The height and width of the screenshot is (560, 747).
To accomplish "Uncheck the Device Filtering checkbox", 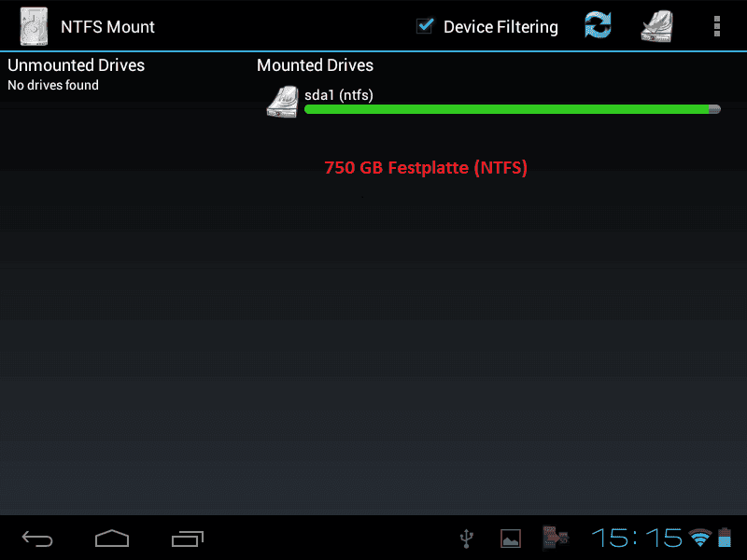I will [425, 26].
